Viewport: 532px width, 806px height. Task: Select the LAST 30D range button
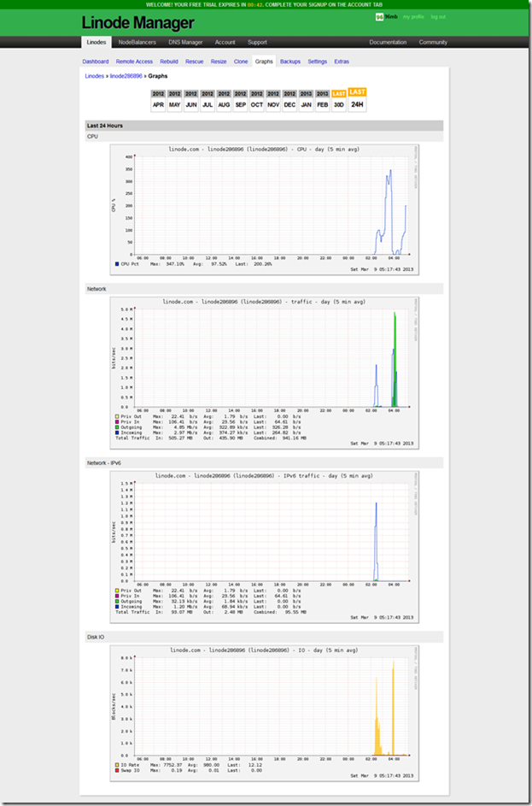(x=339, y=100)
